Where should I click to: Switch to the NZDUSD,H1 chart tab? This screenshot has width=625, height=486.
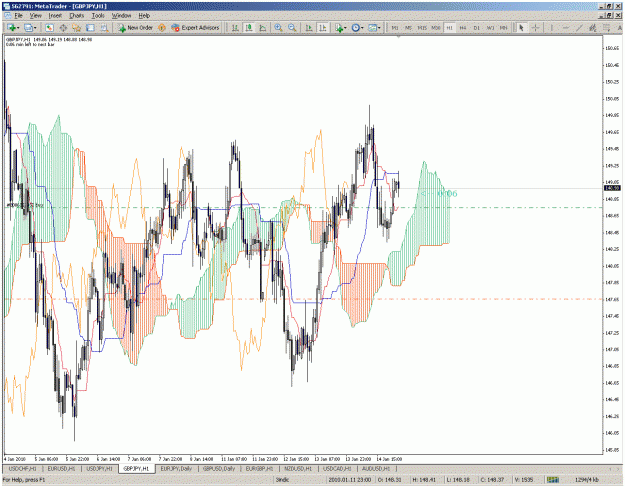[298, 469]
